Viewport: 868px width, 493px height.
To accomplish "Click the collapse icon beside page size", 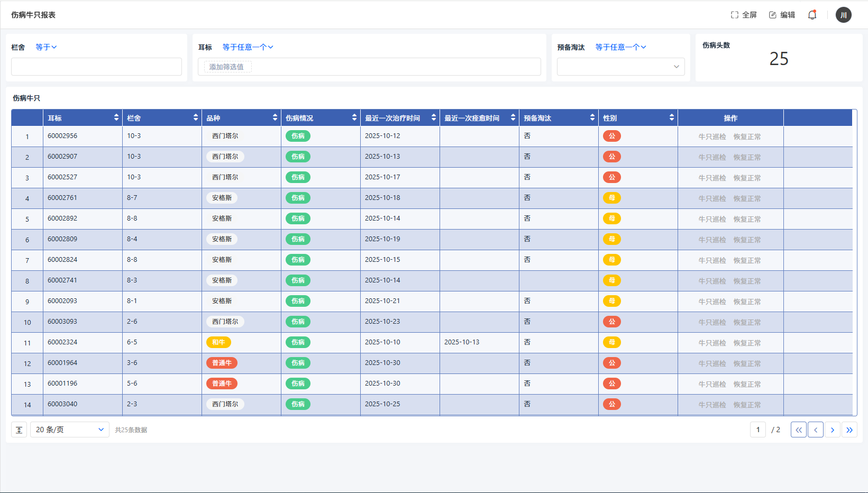I will click(19, 430).
